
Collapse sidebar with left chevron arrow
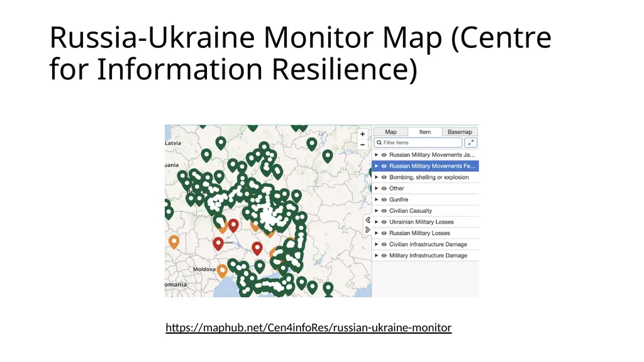[x=367, y=220]
